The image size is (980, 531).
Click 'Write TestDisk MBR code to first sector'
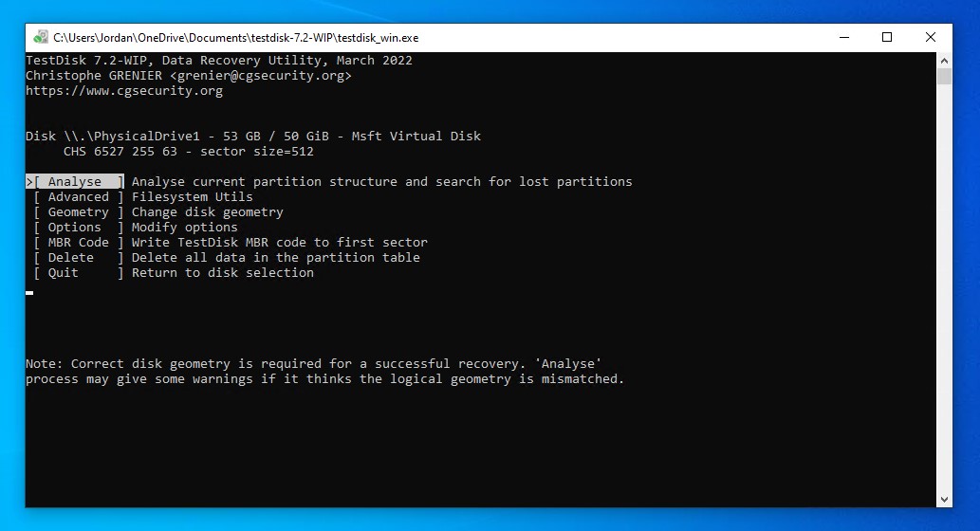point(279,243)
